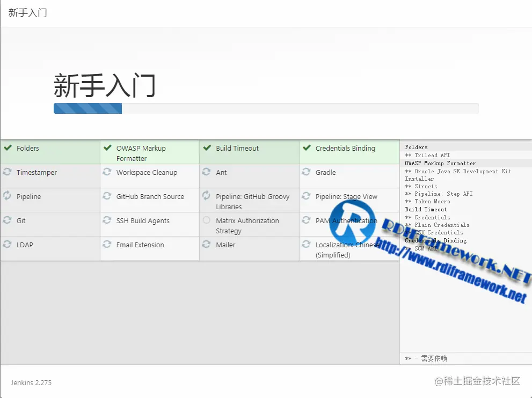Click the pending sync icon beside Timestamper

7,172
